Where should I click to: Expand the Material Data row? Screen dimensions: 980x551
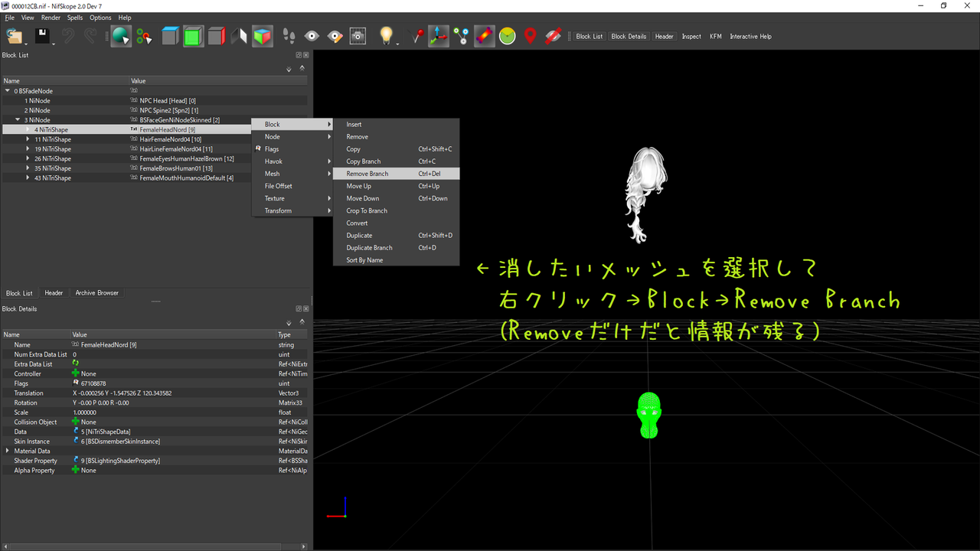pos(8,451)
